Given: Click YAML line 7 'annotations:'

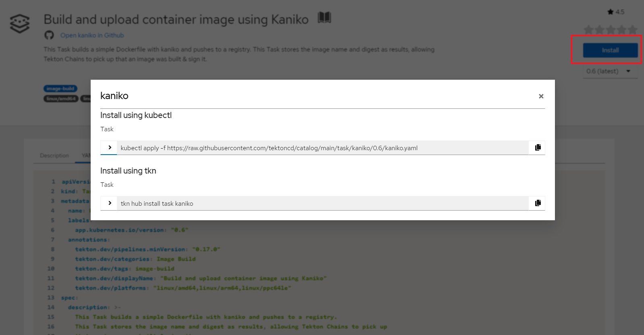Looking at the screenshot, I should [89, 240].
